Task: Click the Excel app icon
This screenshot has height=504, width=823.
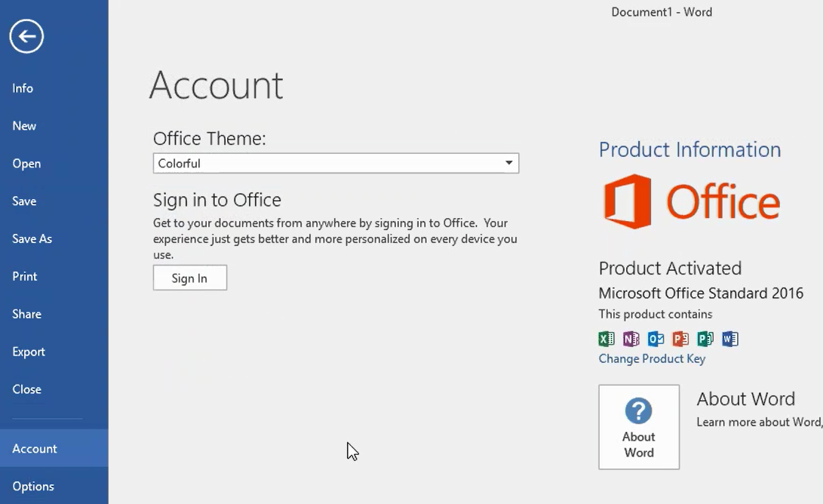Action: pos(607,339)
